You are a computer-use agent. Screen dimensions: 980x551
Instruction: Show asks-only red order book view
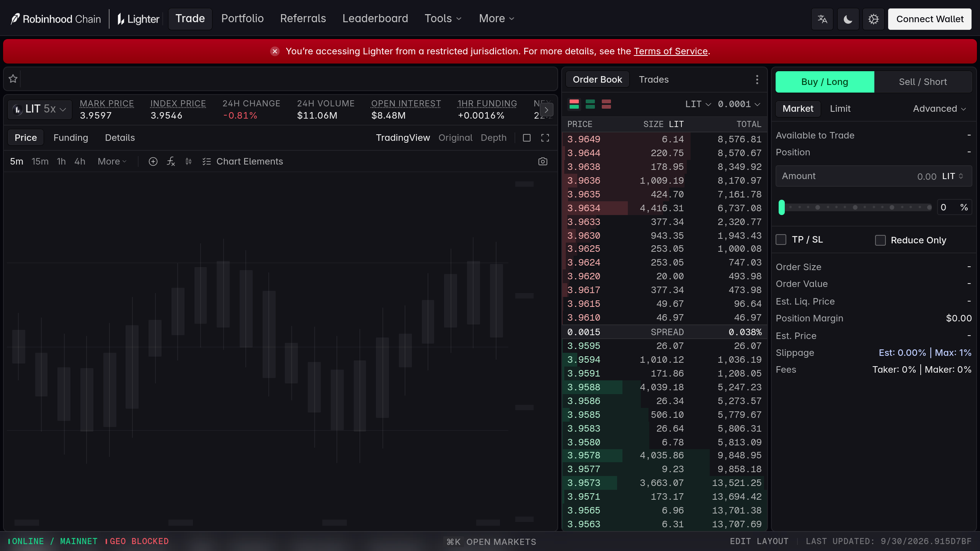pyautogui.click(x=606, y=104)
